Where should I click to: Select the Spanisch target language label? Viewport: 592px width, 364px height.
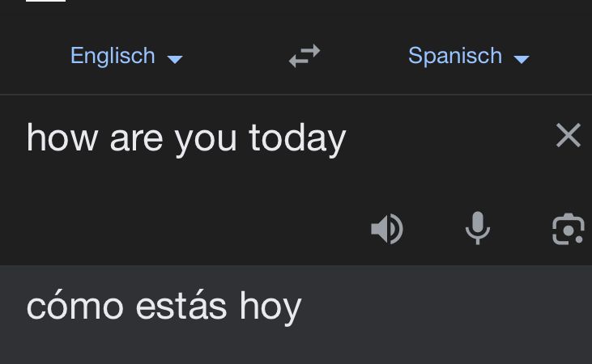[x=455, y=56]
